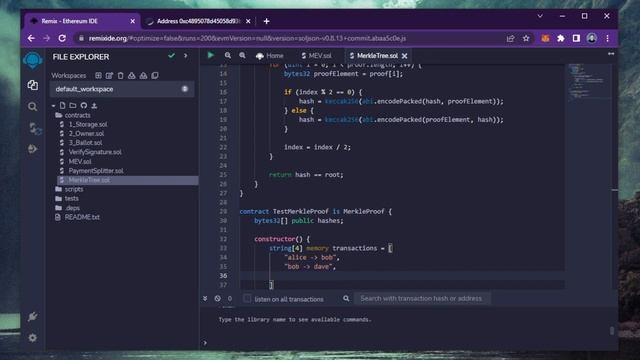Click pending transactions counter 0
The height and width of the screenshot is (360, 640).
[x=230, y=298]
